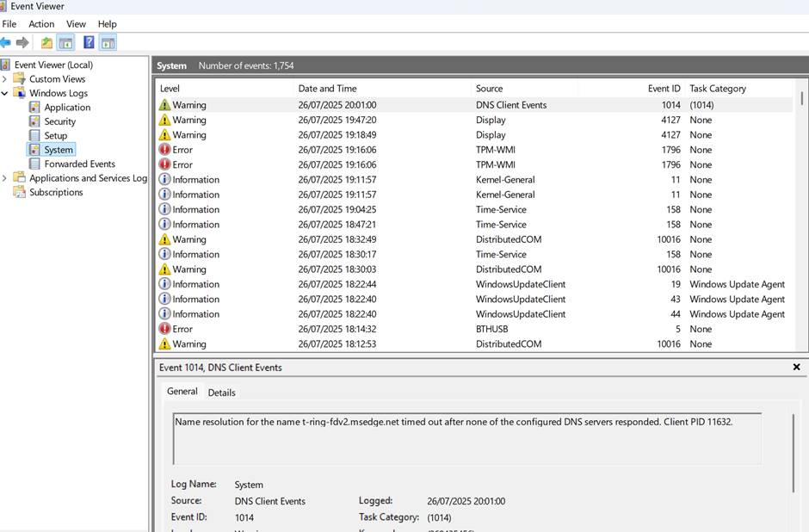Open the Help menu
Screen dimensions: 809x532
[x=108, y=24]
